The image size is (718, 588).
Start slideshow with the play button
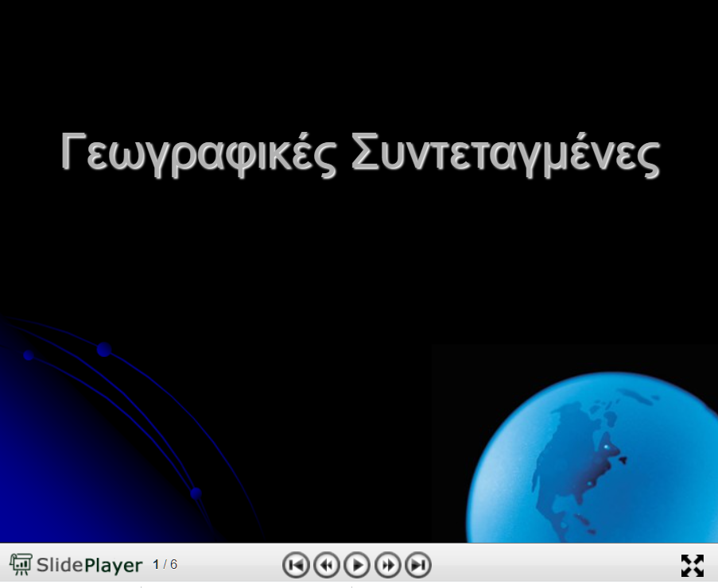[357, 565]
